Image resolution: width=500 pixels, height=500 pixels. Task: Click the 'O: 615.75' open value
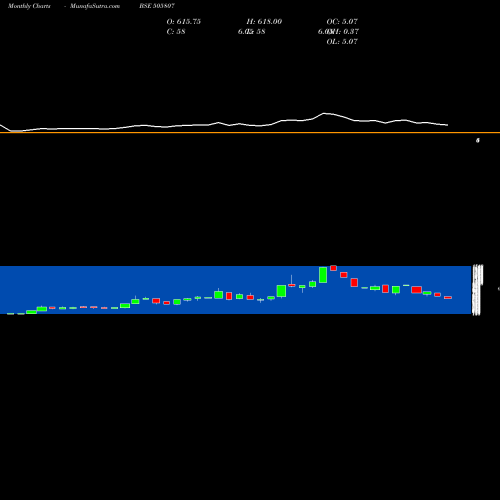(x=184, y=22)
